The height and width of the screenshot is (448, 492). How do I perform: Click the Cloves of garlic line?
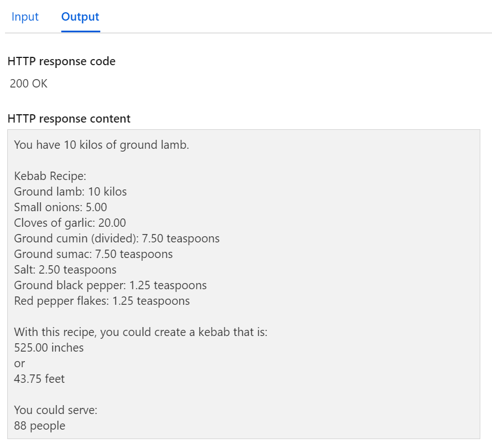(70, 223)
